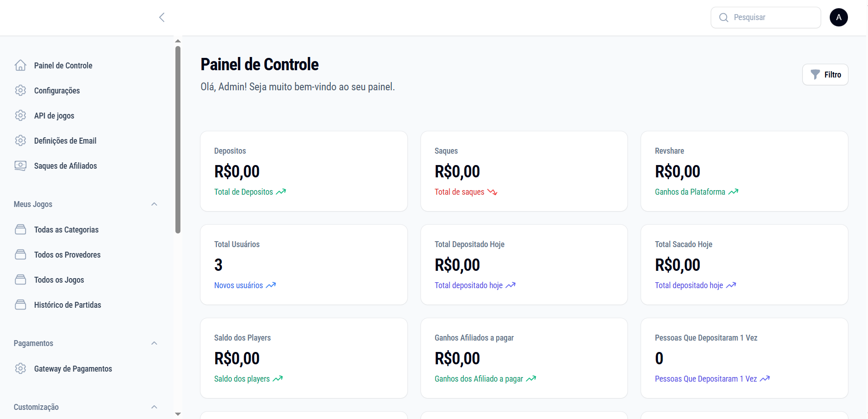Click the sidebar scrollbar down arrow
Viewport: 868px width, 419px height.
(x=178, y=414)
